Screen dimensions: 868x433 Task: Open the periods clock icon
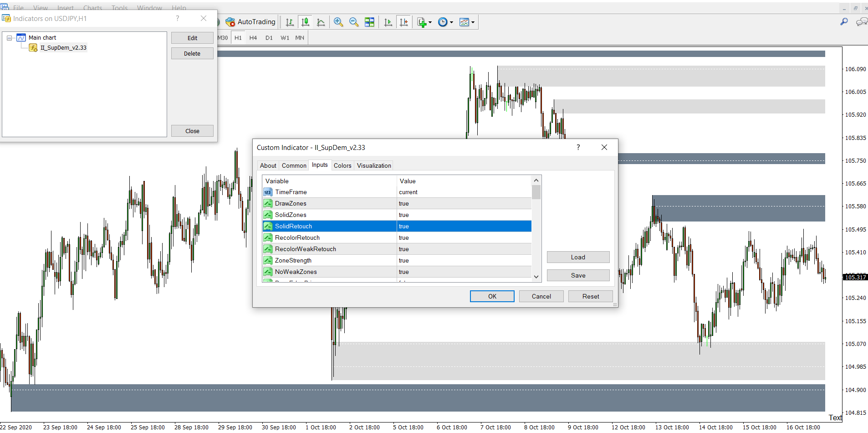pyautogui.click(x=443, y=22)
